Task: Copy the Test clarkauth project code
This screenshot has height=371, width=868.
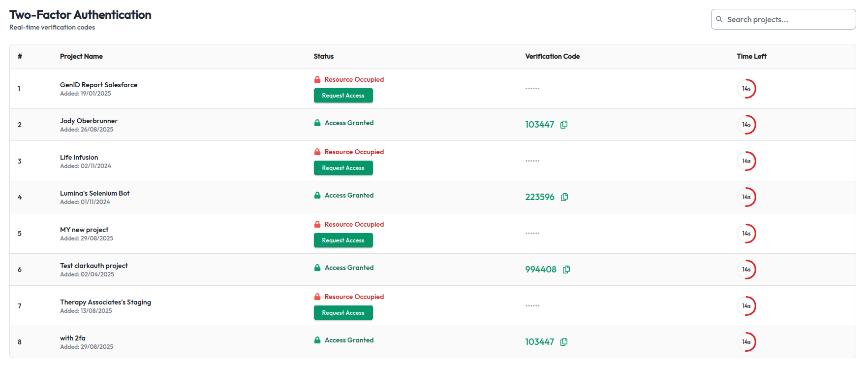Action: click(566, 270)
